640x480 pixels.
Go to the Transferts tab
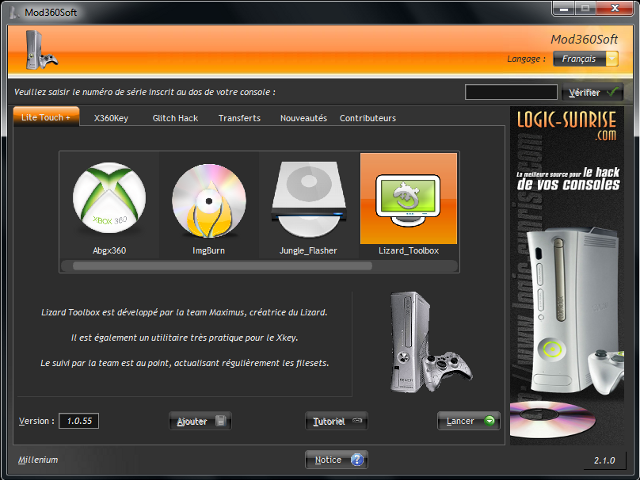click(x=239, y=118)
